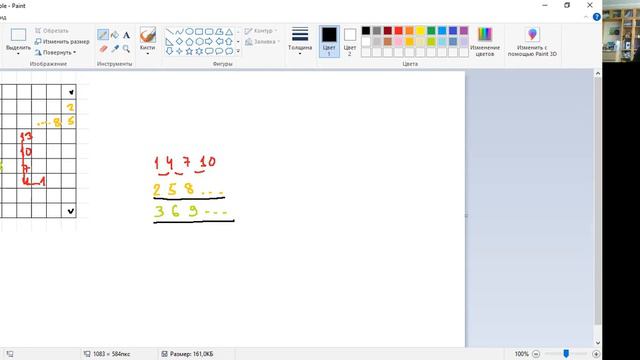Choose the Right triangle shape
Viewport: 640px width, 360px height.
169,42
